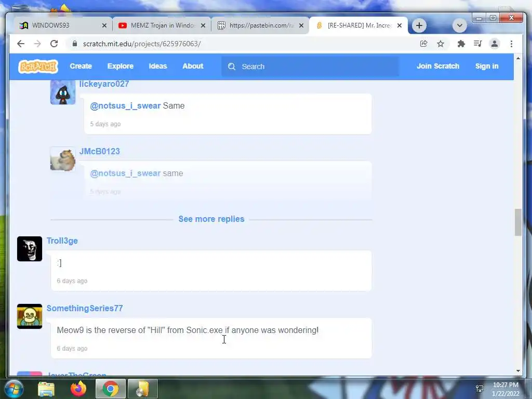This screenshot has height=399, width=532.
Task: Open the Ideas page
Action: (158, 66)
